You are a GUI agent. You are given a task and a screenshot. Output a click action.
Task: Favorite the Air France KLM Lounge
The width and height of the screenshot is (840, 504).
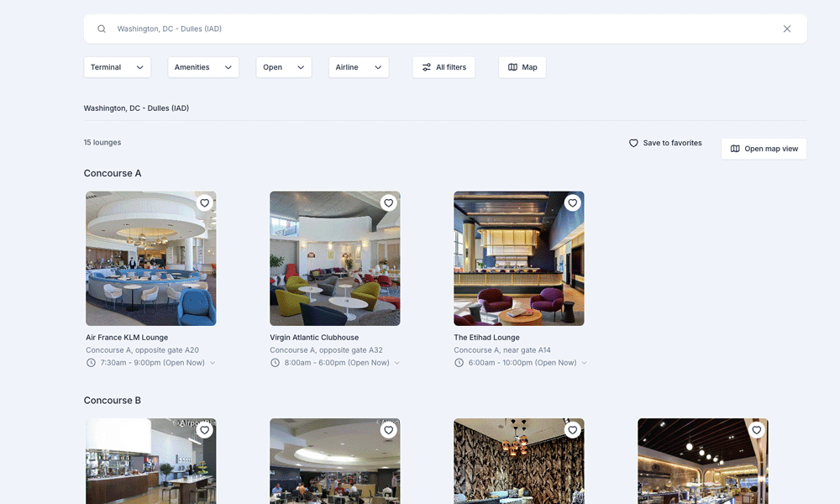pos(205,203)
